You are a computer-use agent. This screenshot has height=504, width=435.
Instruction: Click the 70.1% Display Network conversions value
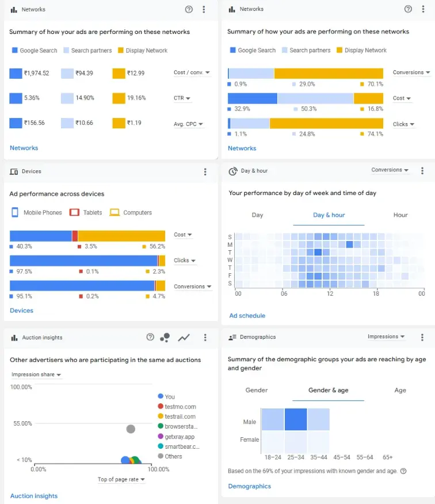click(375, 84)
